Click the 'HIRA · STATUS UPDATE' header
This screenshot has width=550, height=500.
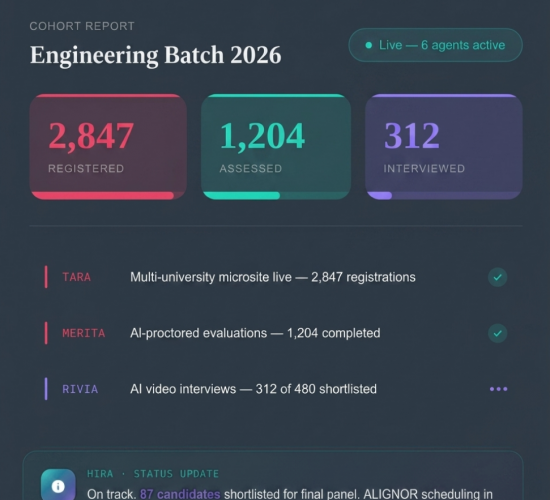[x=153, y=474]
